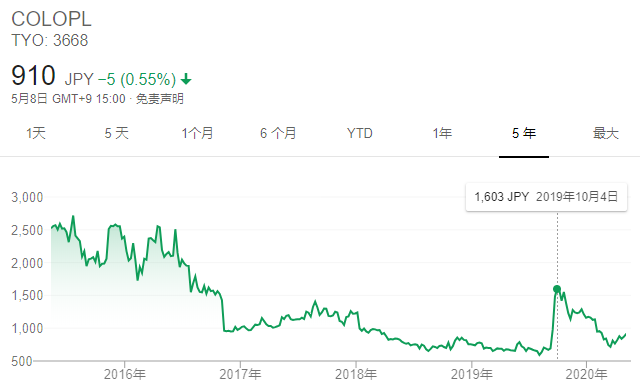The width and height of the screenshot is (640, 389).
Task: Open the 最大 time range tab
Action: [606, 133]
